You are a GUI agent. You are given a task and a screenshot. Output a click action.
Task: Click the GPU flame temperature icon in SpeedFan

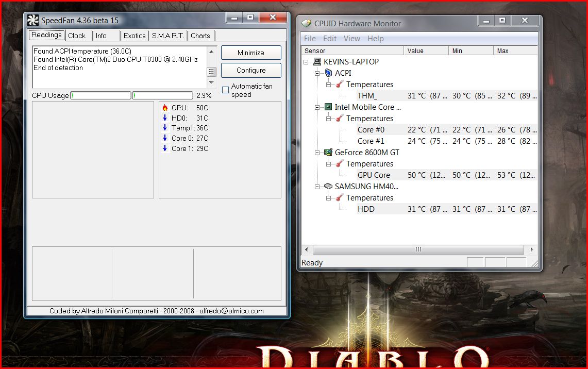tap(165, 108)
